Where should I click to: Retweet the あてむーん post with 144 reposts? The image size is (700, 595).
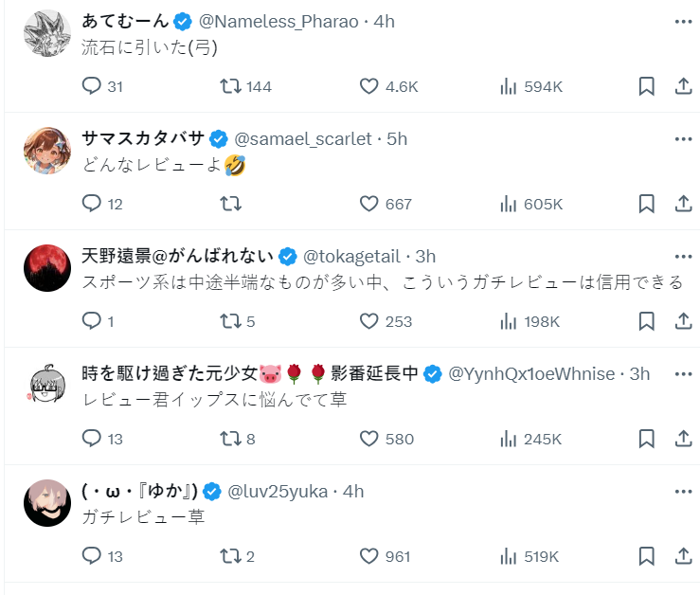(x=230, y=86)
